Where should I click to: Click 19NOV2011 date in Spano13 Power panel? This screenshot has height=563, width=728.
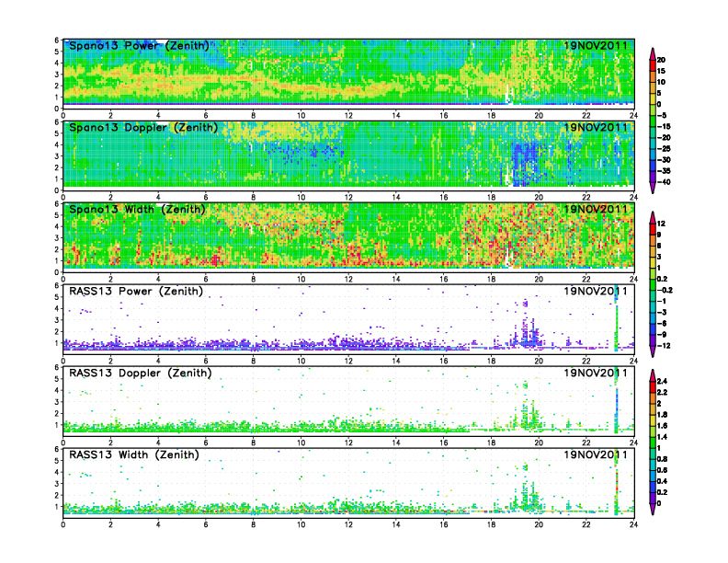point(596,45)
